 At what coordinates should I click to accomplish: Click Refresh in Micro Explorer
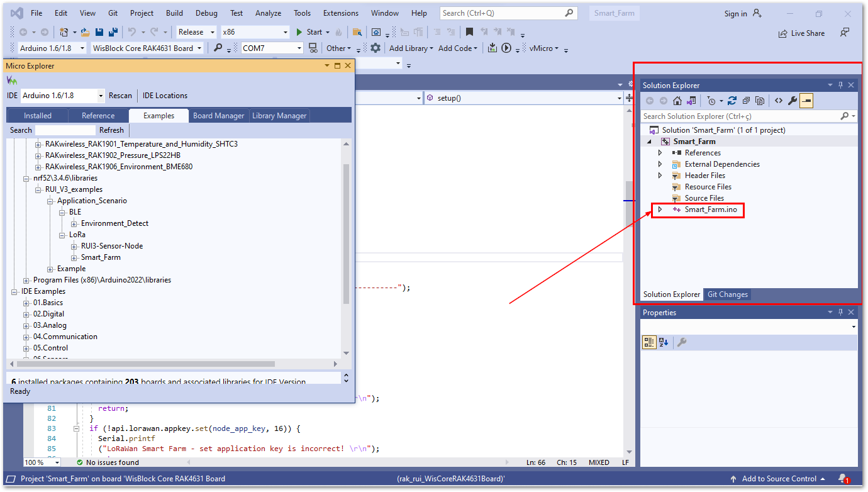[x=111, y=130]
